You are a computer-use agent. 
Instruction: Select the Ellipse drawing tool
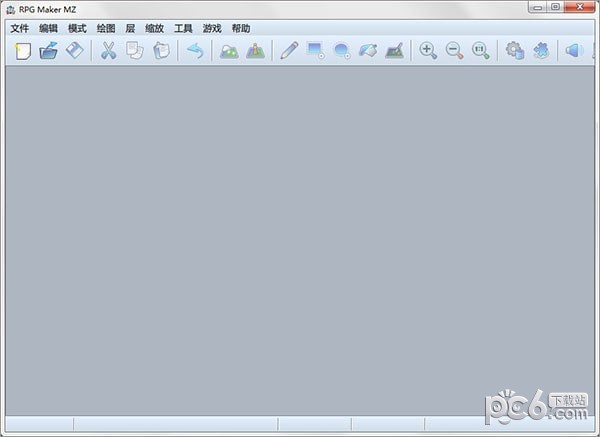point(342,51)
